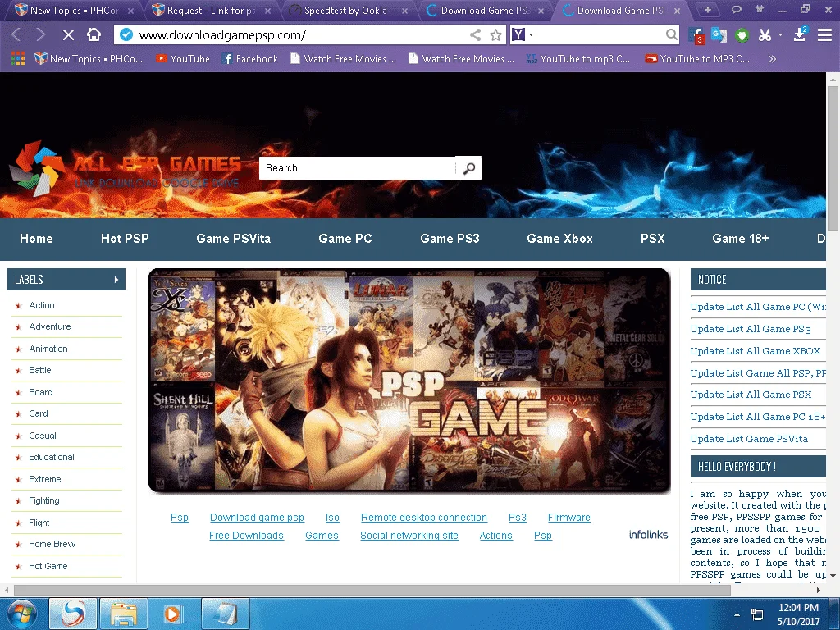Screen dimensions: 840x630
Task: Submit website search with magnifier button
Action: 468,168
